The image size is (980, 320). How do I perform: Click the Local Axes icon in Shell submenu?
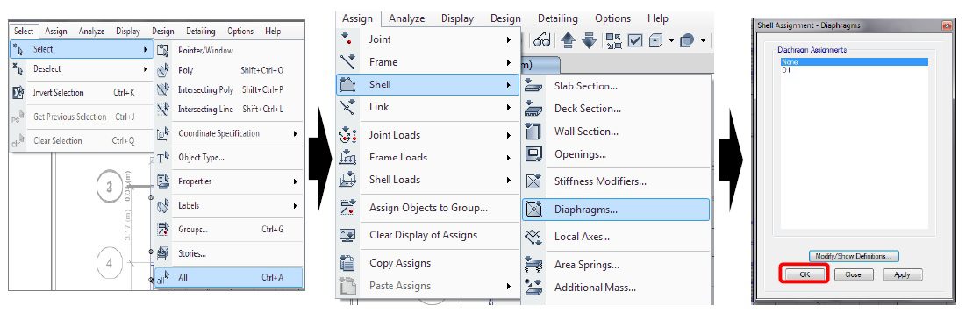[x=533, y=237]
